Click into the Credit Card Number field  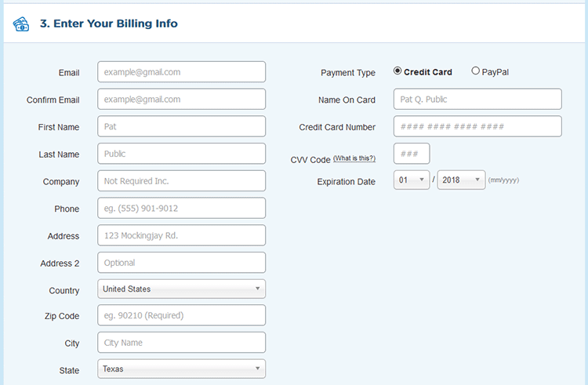coord(477,126)
